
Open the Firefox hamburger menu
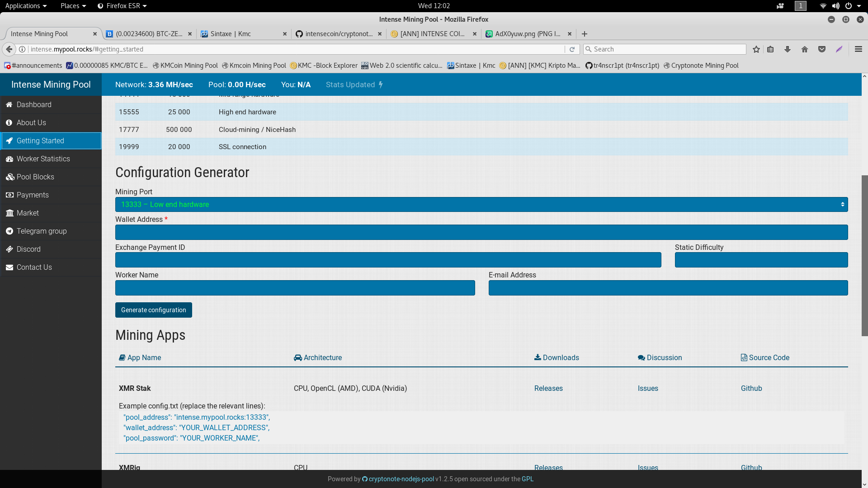859,49
